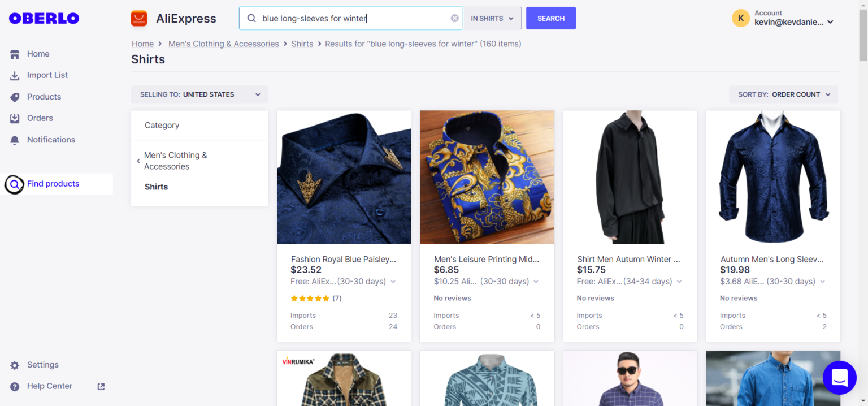The height and width of the screenshot is (406, 868).
Task: Click the Find products magnifier icon
Action: coord(15,184)
